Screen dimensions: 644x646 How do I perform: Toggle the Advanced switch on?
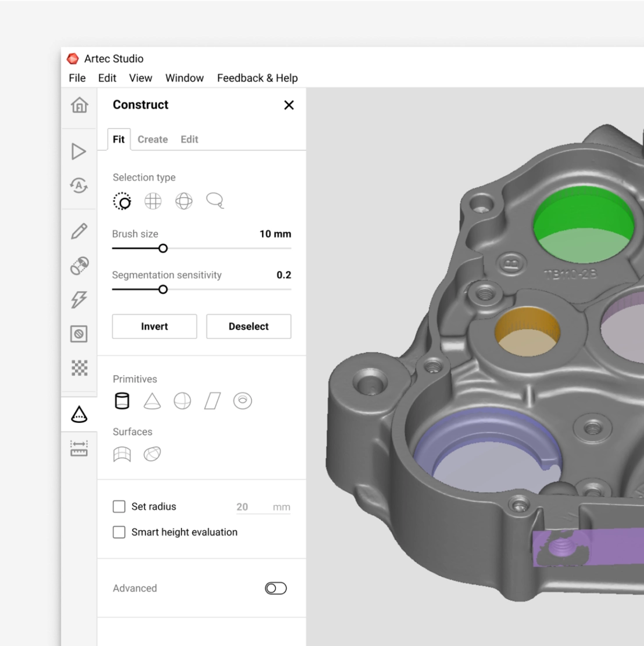tap(276, 588)
